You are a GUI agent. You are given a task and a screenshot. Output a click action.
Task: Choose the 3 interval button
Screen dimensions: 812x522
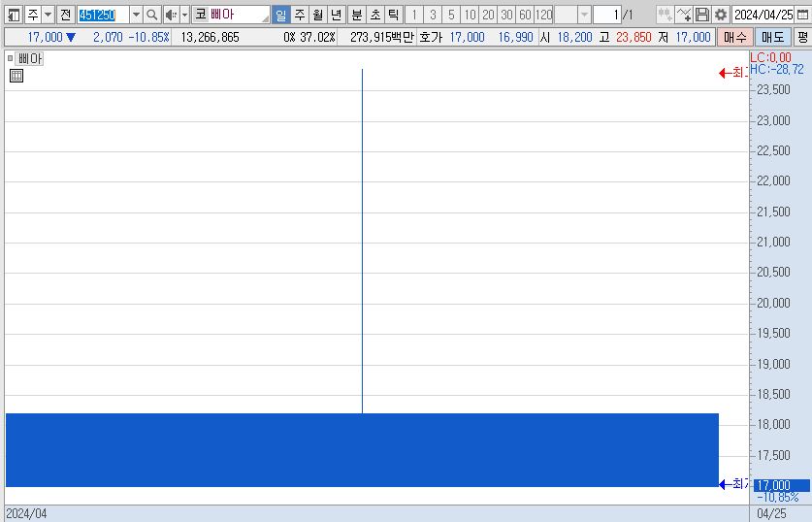[x=433, y=15]
